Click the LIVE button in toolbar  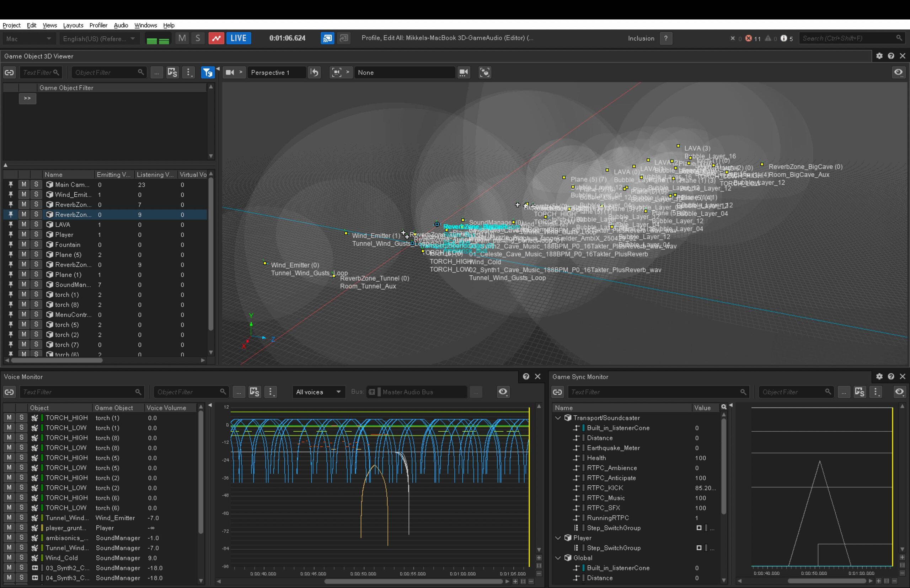pyautogui.click(x=239, y=38)
